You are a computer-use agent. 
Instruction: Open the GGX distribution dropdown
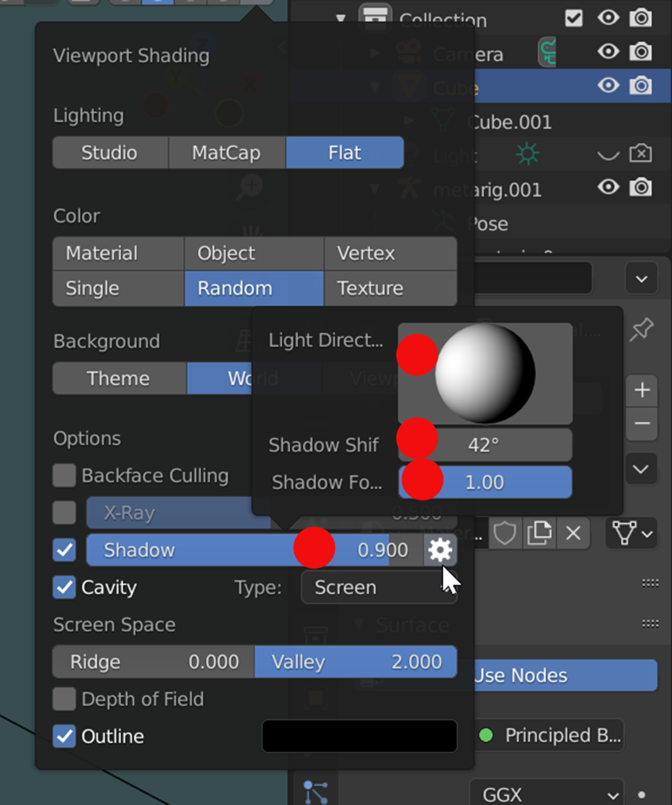[x=547, y=794]
